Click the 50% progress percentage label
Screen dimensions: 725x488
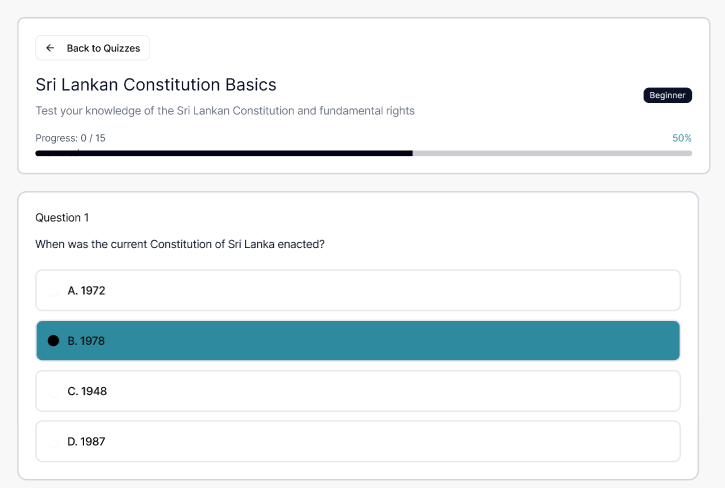[682, 138]
